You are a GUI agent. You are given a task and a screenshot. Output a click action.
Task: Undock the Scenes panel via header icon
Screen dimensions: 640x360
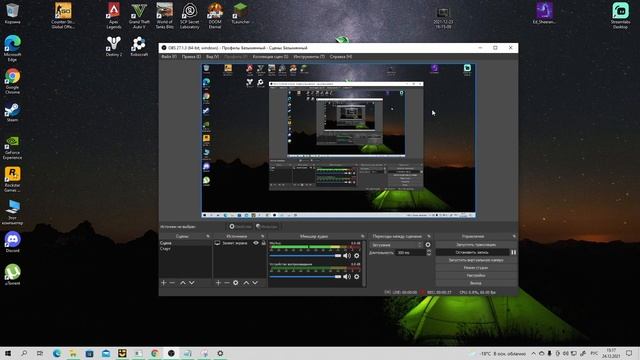(x=208, y=236)
